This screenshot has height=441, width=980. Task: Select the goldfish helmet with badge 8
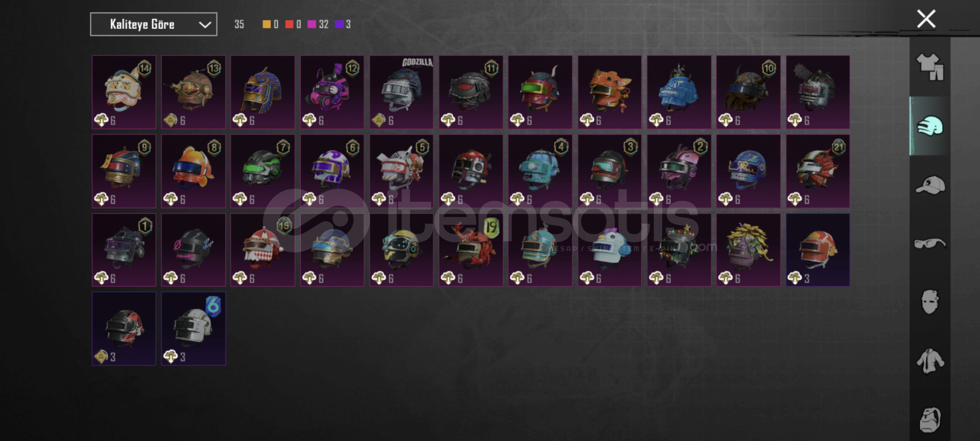193,171
